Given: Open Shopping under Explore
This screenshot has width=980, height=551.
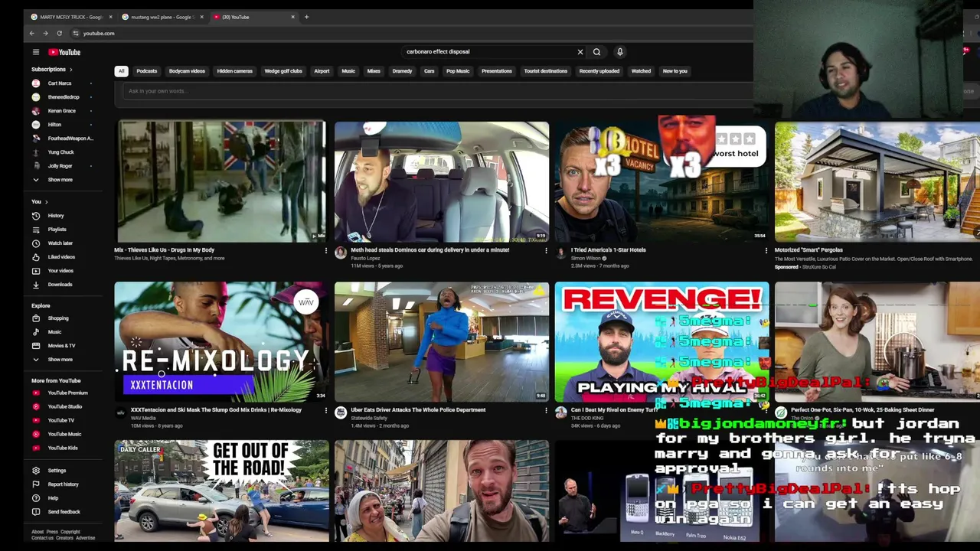Looking at the screenshot, I should click(x=58, y=318).
